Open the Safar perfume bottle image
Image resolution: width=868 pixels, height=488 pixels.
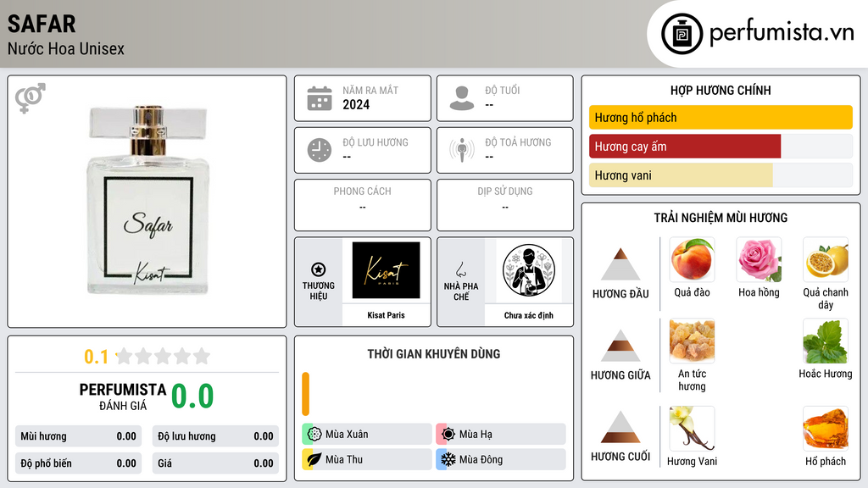pyautogui.click(x=147, y=200)
